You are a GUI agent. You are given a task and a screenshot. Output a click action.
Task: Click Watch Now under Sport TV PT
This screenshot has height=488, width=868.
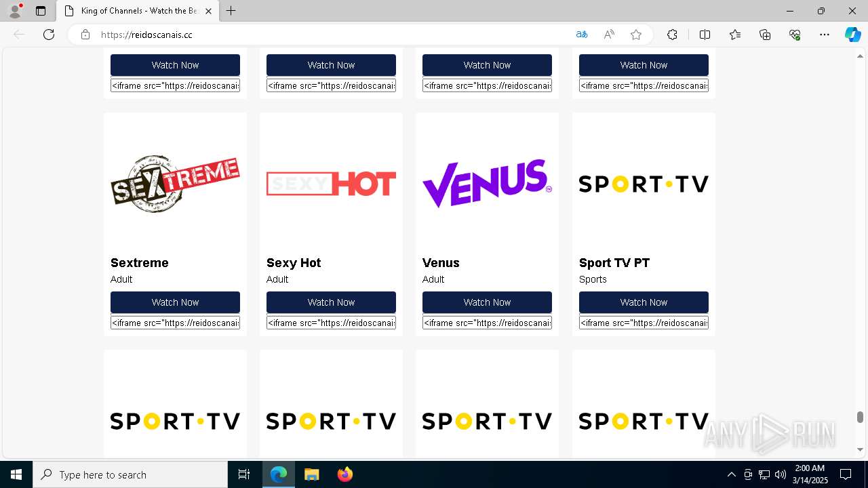click(644, 302)
